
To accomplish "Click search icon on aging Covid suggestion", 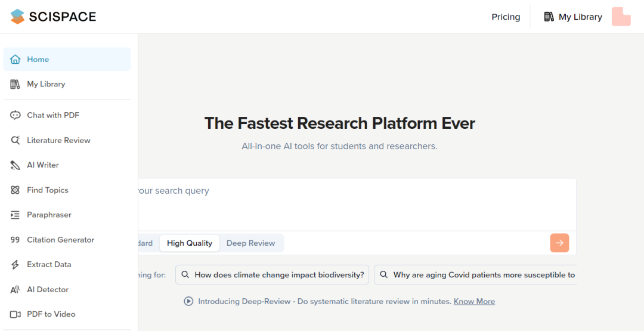I will pos(383,275).
